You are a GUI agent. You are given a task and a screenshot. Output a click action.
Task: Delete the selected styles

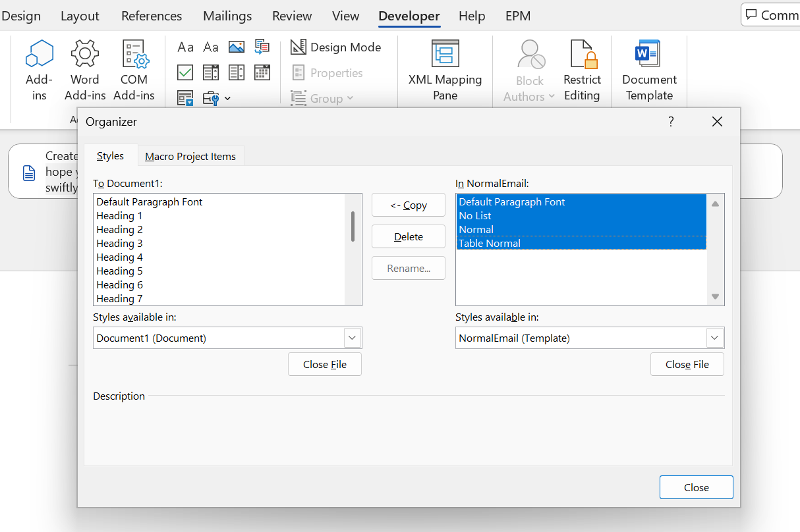409,237
